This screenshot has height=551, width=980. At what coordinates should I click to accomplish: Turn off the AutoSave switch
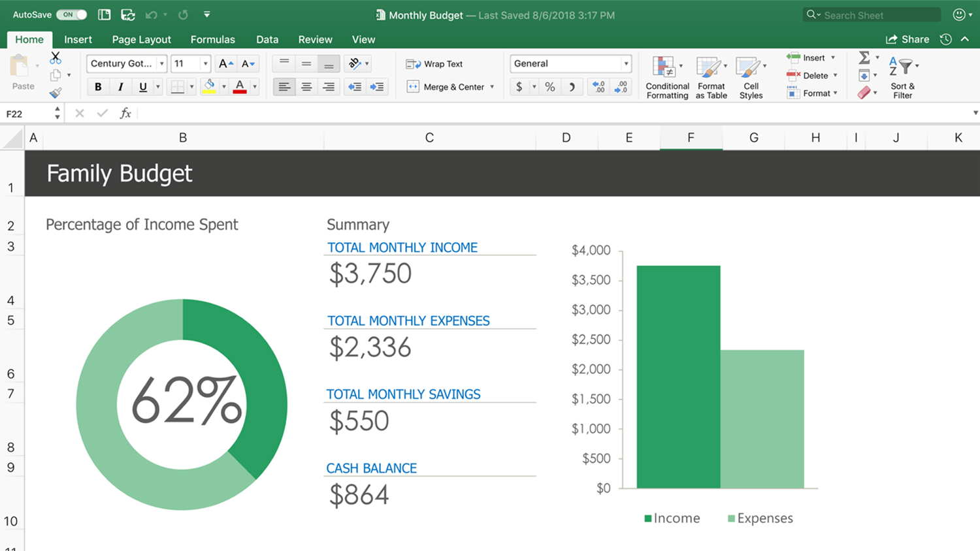71,14
